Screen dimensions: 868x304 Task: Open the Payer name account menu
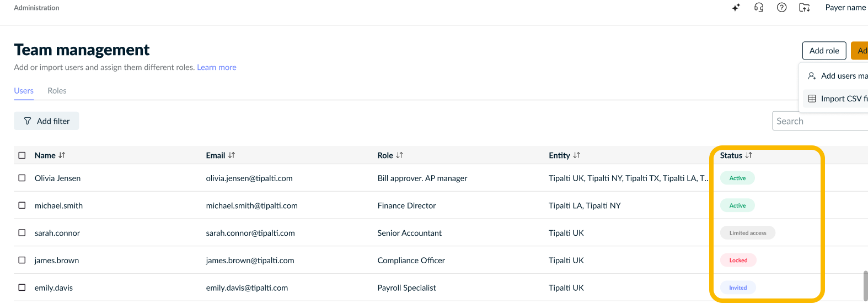(x=846, y=8)
